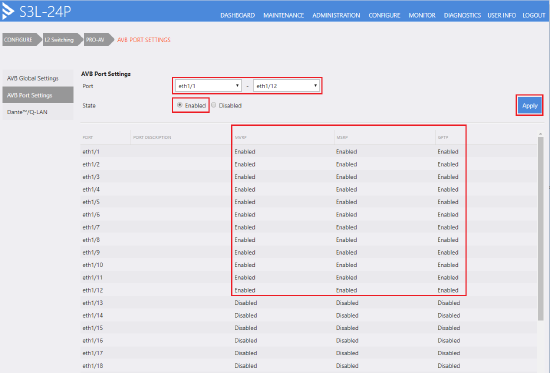Click the GPTP Disabled value for eth1/17

[x=448, y=353]
